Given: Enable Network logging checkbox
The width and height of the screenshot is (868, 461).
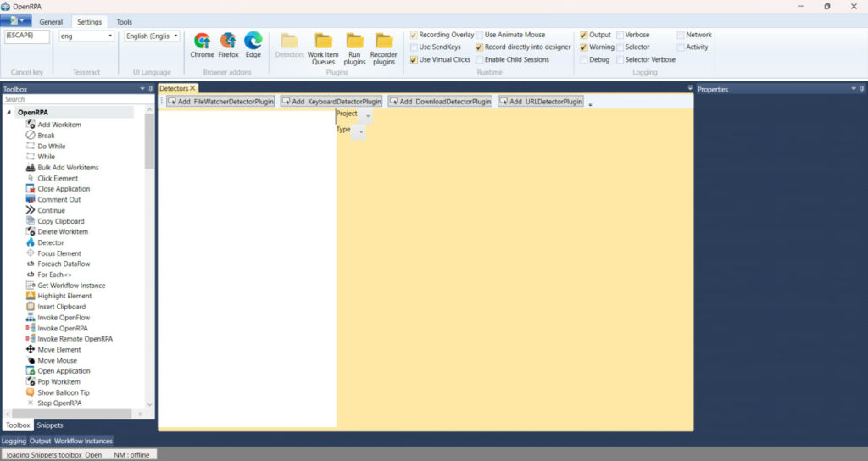Looking at the screenshot, I should (x=681, y=35).
